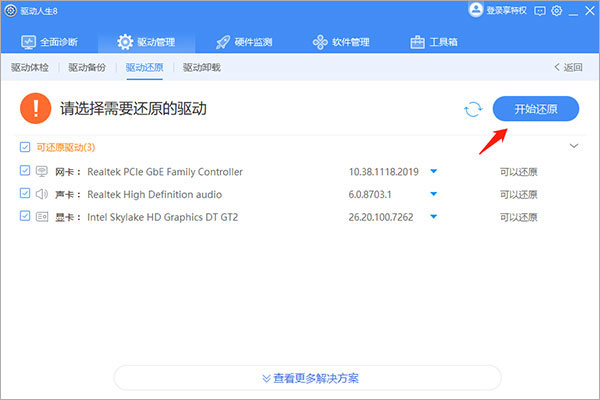Image resolution: width=600 pixels, height=400 pixels.
Task: Click 返回 to go back
Action: coord(568,68)
